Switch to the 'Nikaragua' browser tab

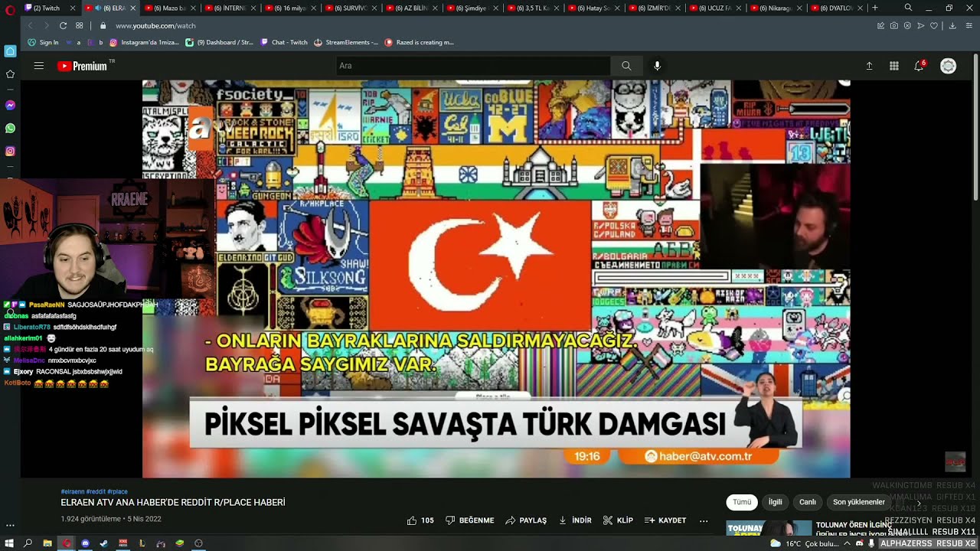tap(775, 8)
